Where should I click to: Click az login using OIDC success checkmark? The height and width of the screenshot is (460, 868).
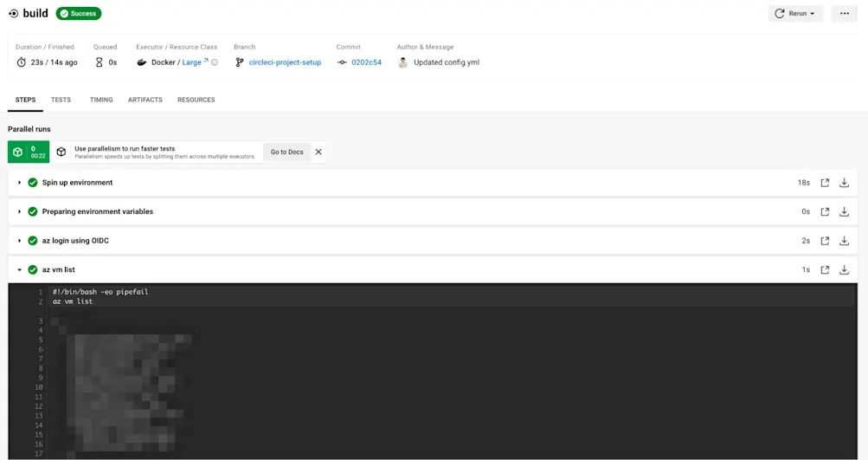pos(33,241)
